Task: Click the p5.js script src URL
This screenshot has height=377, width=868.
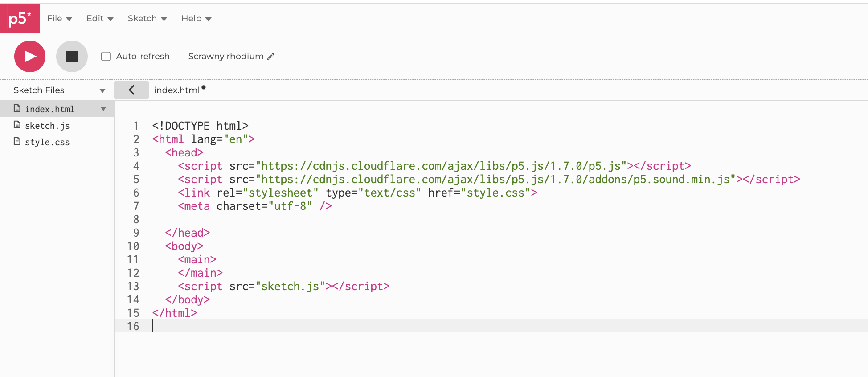Action: (441, 166)
